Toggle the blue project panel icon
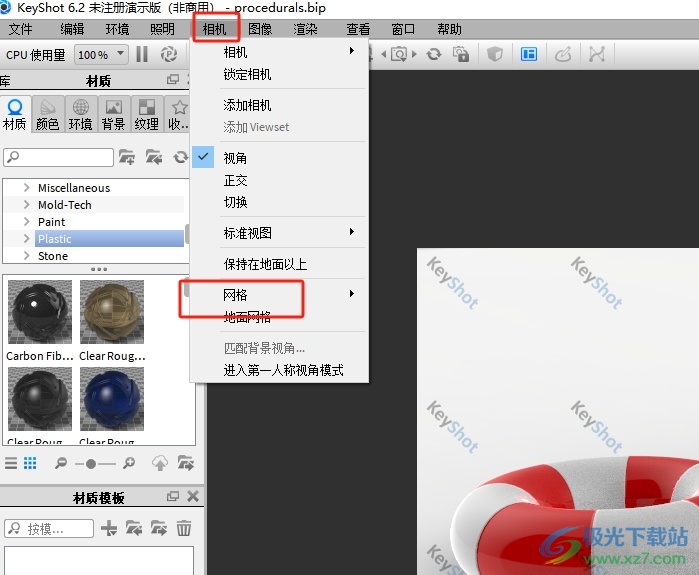The image size is (699, 575). coord(529,54)
